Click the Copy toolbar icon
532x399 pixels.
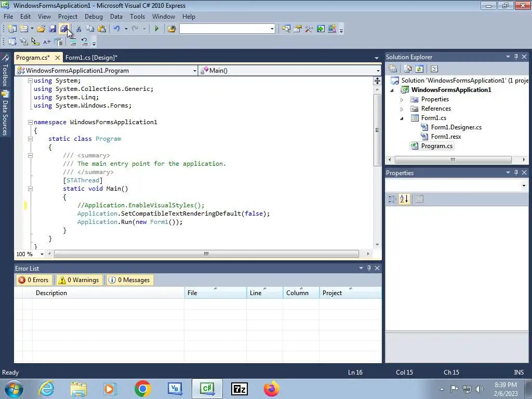pyautogui.click(x=90, y=29)
